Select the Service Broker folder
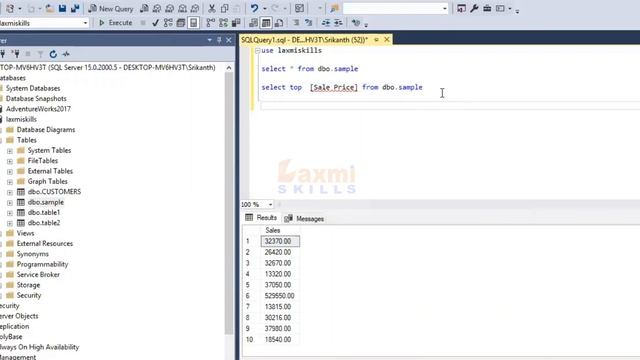The image size is (640, 360). pos(38,274)
